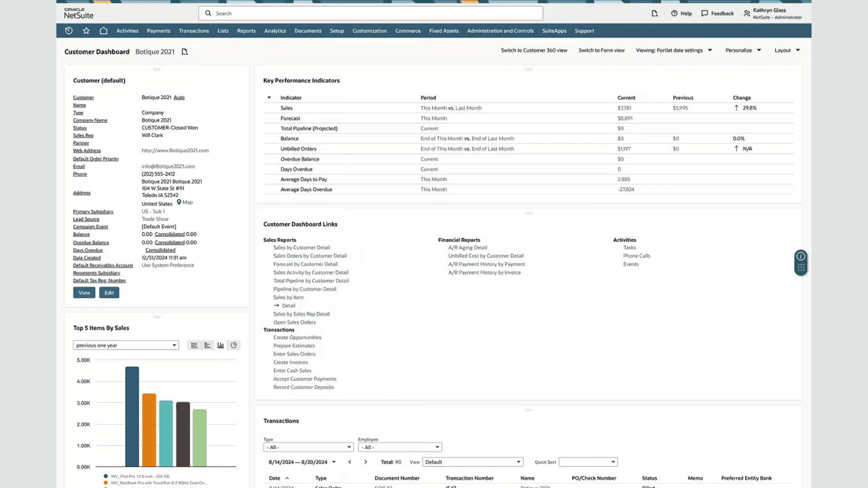The width and height of the screenshot is (868, 488).
Task: Click the dark blue chart bar
Action: [132, 417]
